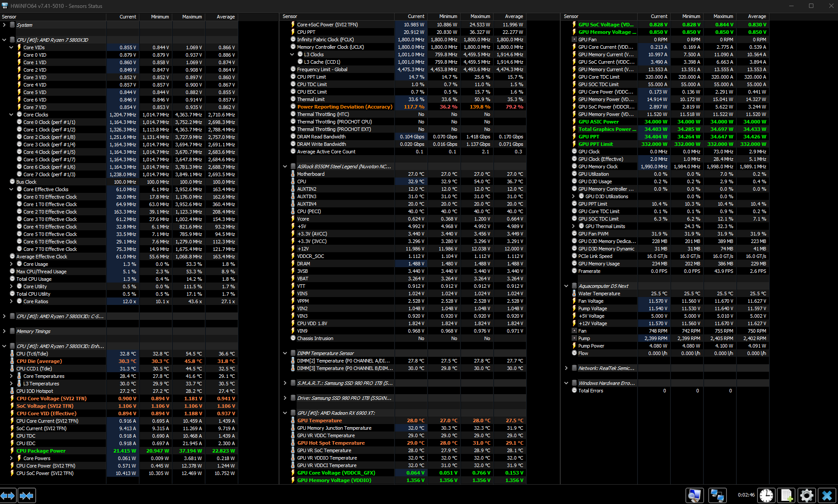This screenshot has width=838, height=504.
Task: Click the round icon beside Infinity Fabric Clock
Action: point(293,40)
